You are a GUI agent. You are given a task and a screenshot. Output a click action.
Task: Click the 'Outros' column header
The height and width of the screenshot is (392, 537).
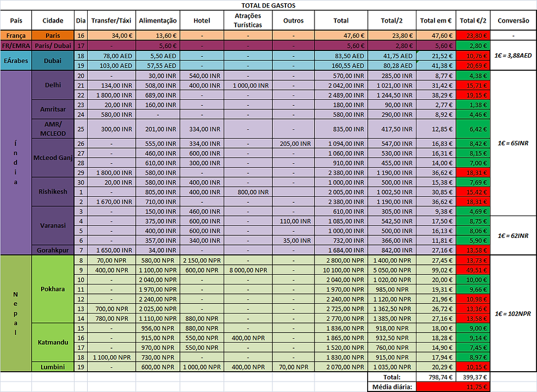click(x=294, y=21)
